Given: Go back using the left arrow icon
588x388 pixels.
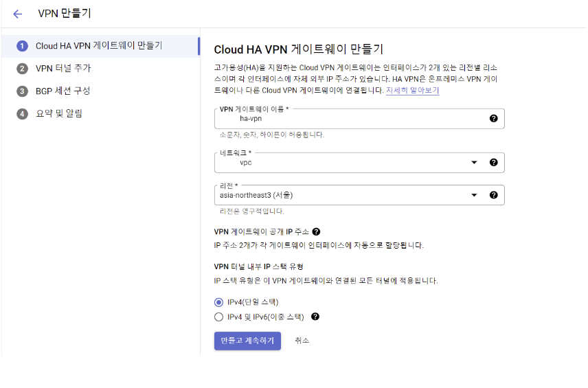Looking at the screenshot, I should (18, 14).
